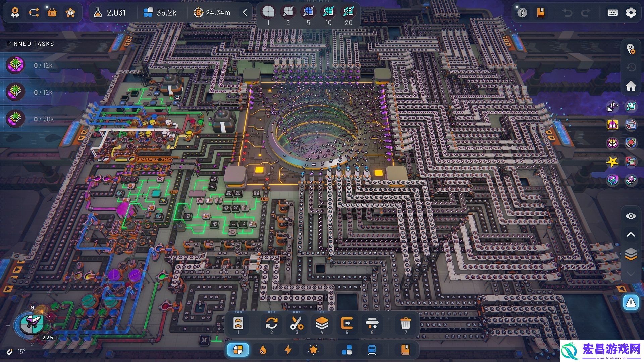Switch to space platforms category tab
This screenshot has width=644, height=362.
pos(347,350)
